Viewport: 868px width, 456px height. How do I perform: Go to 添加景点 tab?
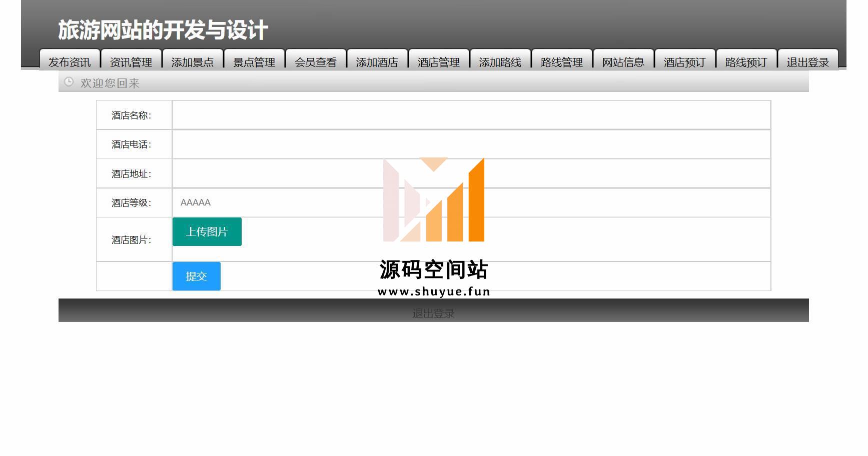193,60
